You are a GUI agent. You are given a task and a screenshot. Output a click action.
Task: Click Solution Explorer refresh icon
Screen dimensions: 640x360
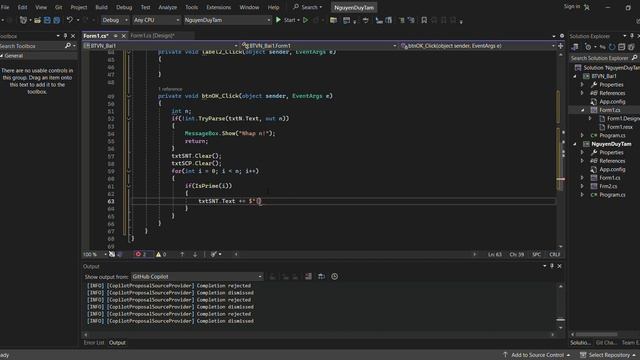coord(612,47)
